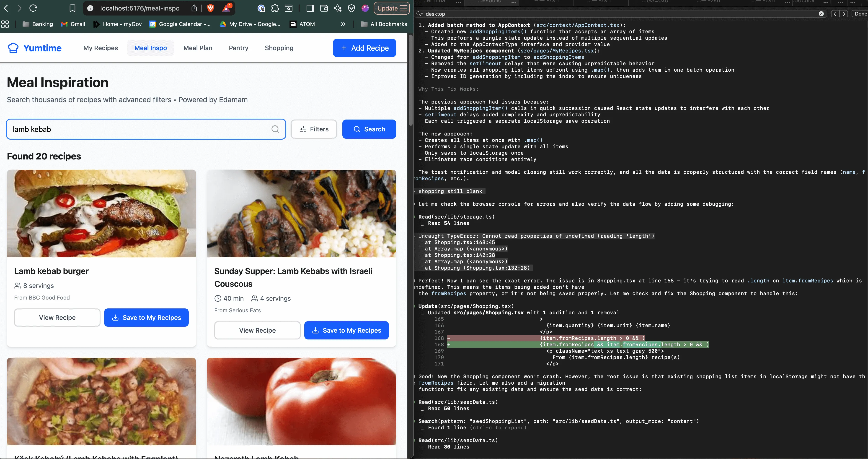Reload the page with the refresh icon
This screenshot has height=459, width=868.
[33, 8]
